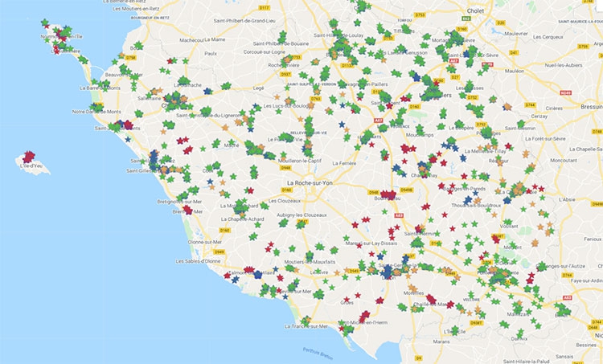Select the Vouvant label

tap(510, 227)
